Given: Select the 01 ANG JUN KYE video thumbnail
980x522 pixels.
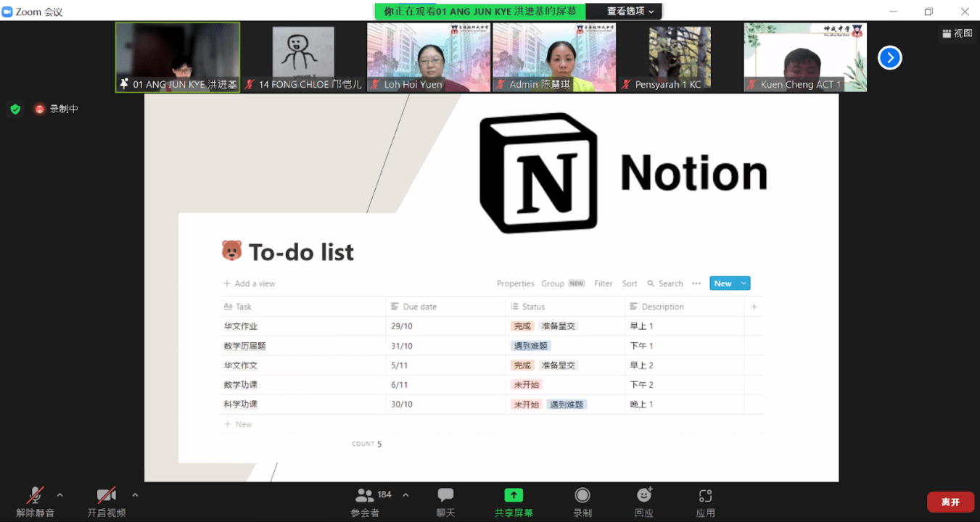Looking at the screenshot, I should [178, 57].
